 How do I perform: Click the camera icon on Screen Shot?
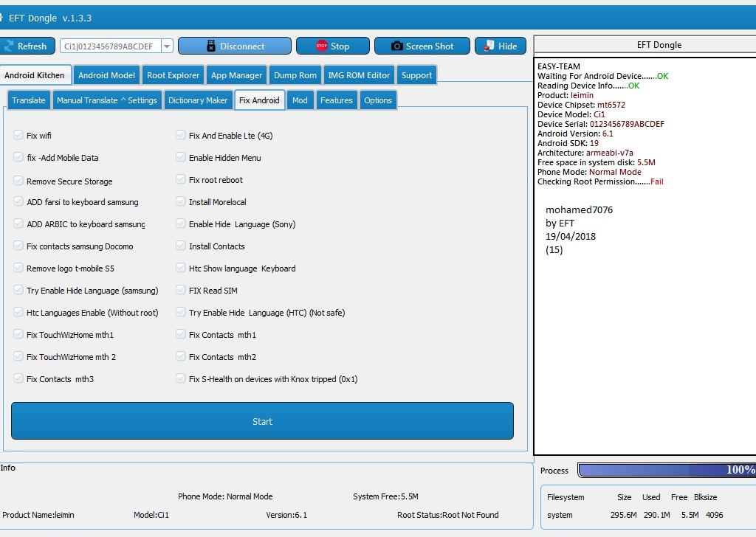[x=396, y=46]
